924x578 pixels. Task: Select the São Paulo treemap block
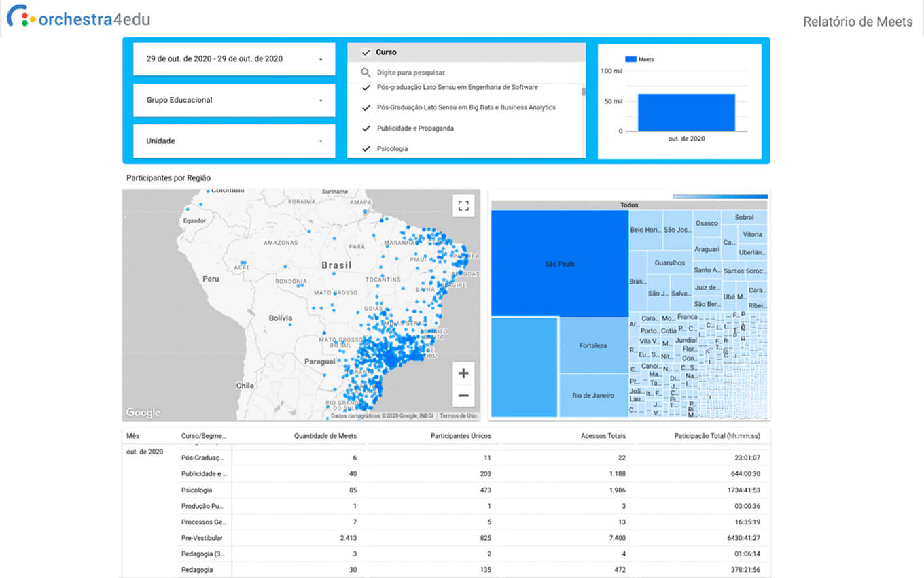559,263
